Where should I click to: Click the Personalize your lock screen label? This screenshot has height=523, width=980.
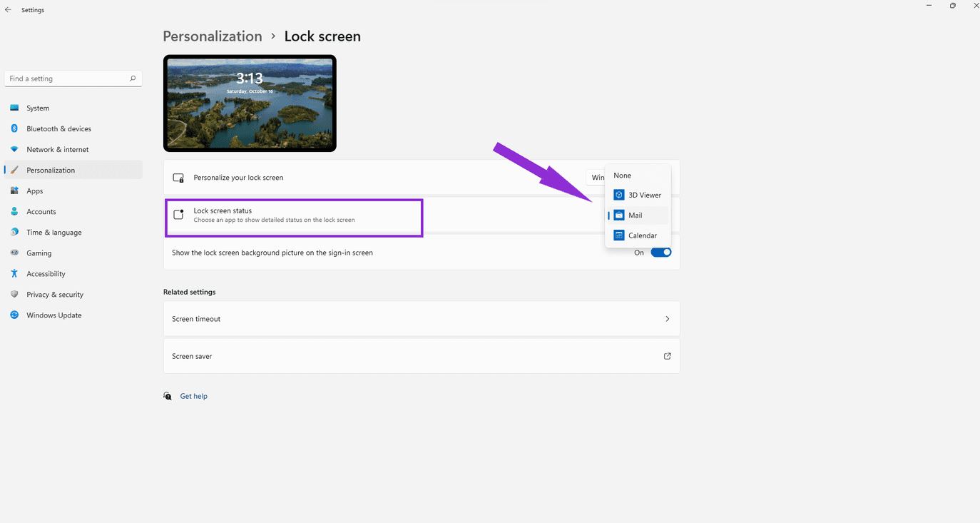(238, 178)
